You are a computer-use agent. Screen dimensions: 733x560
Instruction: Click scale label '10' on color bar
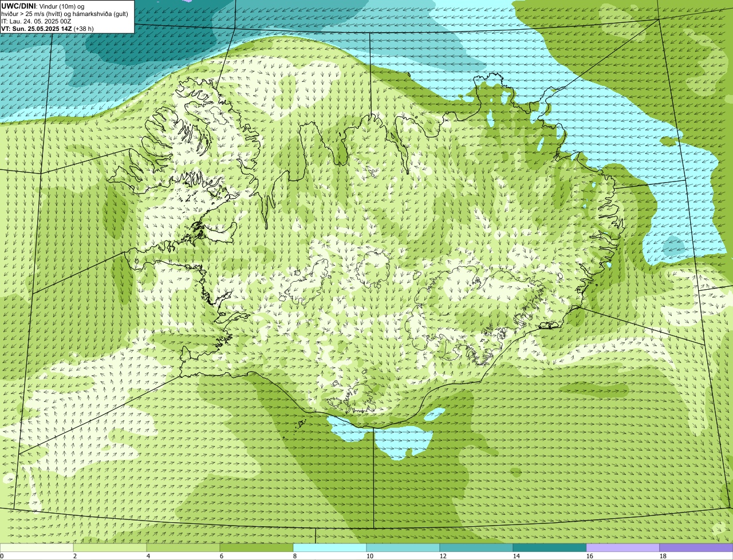[x=370, y=556]
